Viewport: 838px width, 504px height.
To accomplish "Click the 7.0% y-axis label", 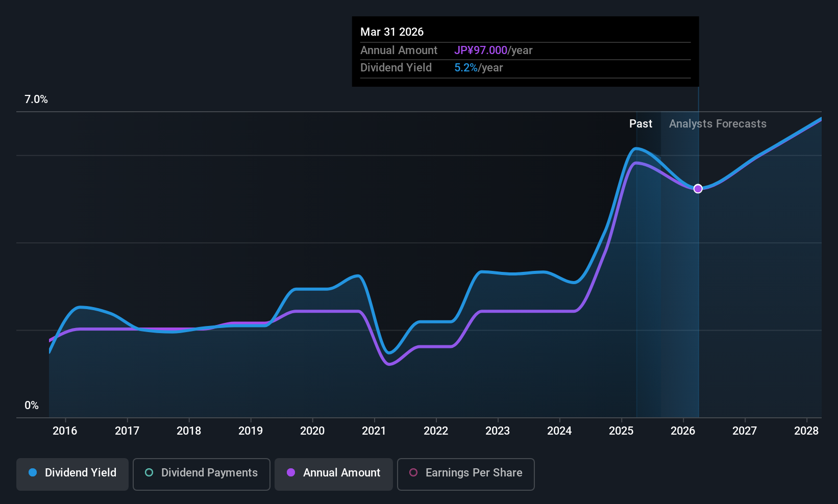I will 36,99.
